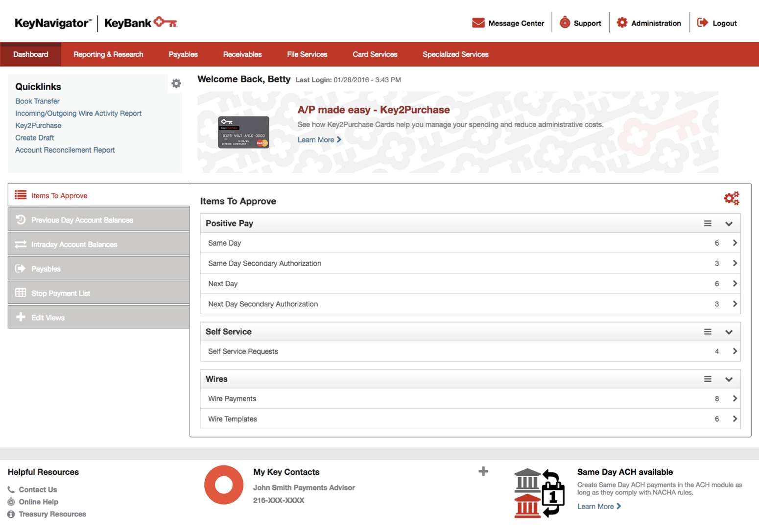Click the A/P made easy heading
The height and width of the screenshot is (532, 759).
(x=374, y=110)
